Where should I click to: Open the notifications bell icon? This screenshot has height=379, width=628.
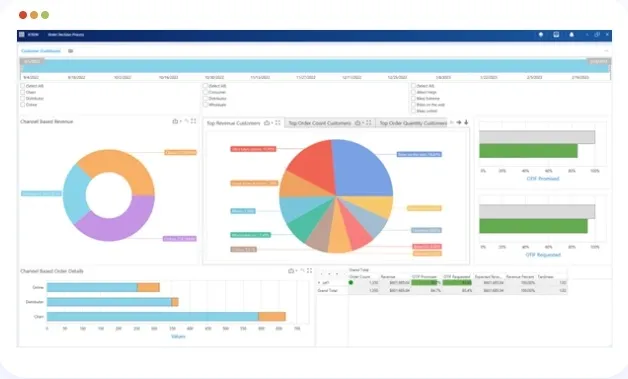pos(572,35)
